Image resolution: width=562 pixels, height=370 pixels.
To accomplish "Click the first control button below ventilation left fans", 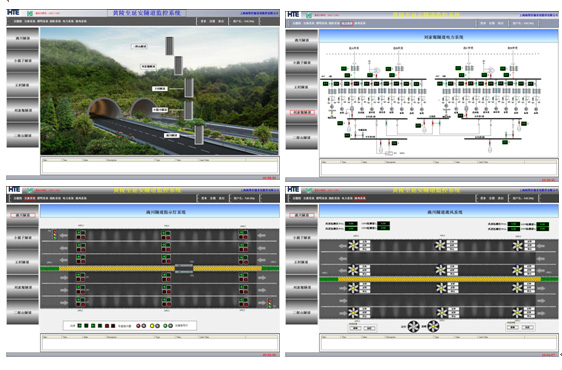I will pos(355,328).
